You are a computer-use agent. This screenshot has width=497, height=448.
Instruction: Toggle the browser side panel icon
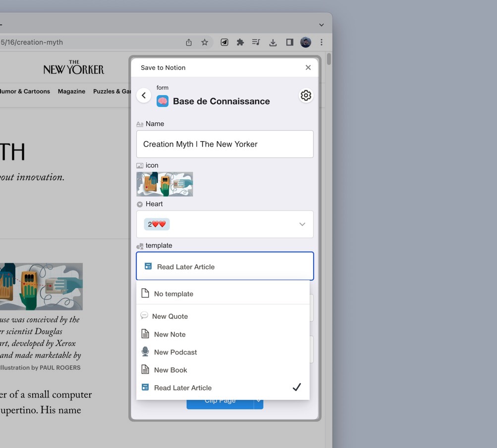(x=289, y=42)
